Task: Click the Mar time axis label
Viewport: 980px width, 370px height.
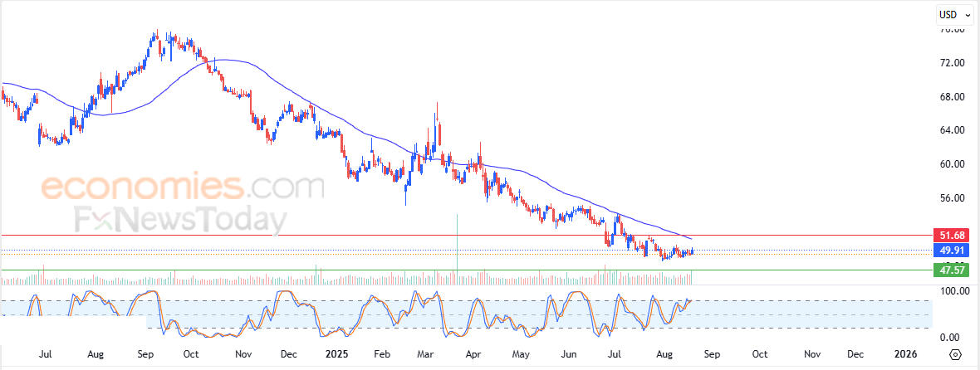Action: click(x=425, y=354)
